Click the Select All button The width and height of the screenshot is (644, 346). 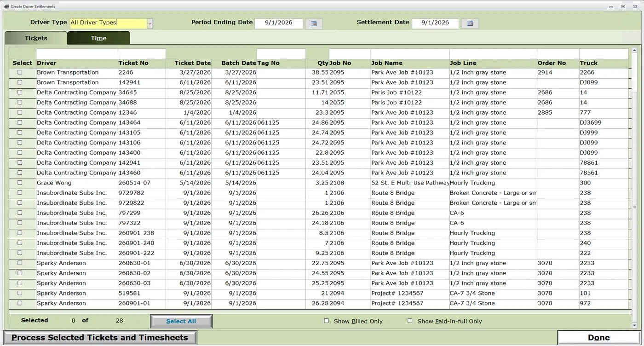point(181,321)
